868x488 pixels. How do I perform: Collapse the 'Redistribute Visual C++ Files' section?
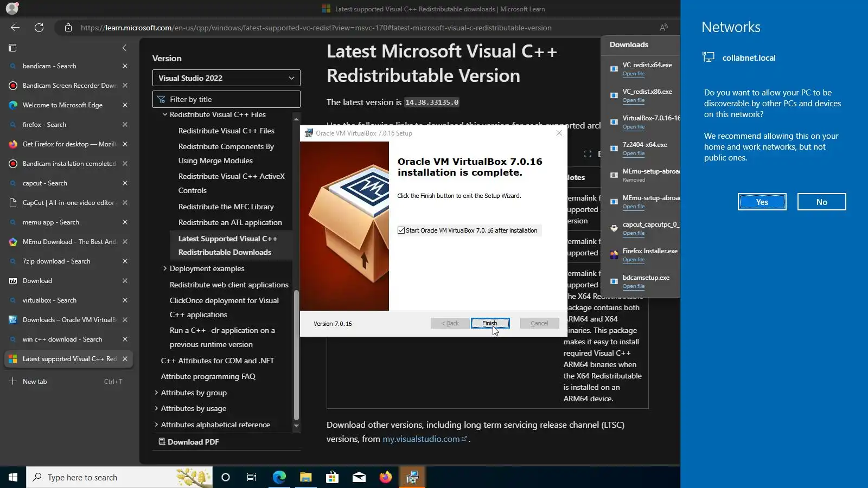[165, 114]
